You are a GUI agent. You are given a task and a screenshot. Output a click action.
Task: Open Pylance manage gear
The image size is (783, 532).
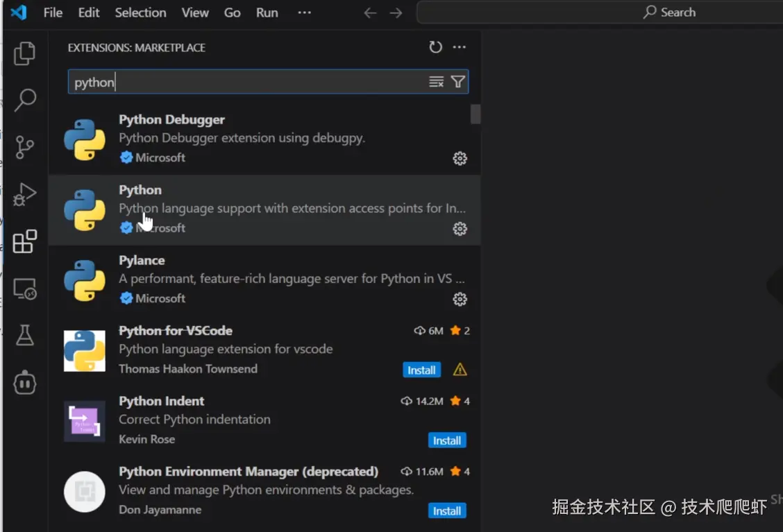tap(460, 299)
